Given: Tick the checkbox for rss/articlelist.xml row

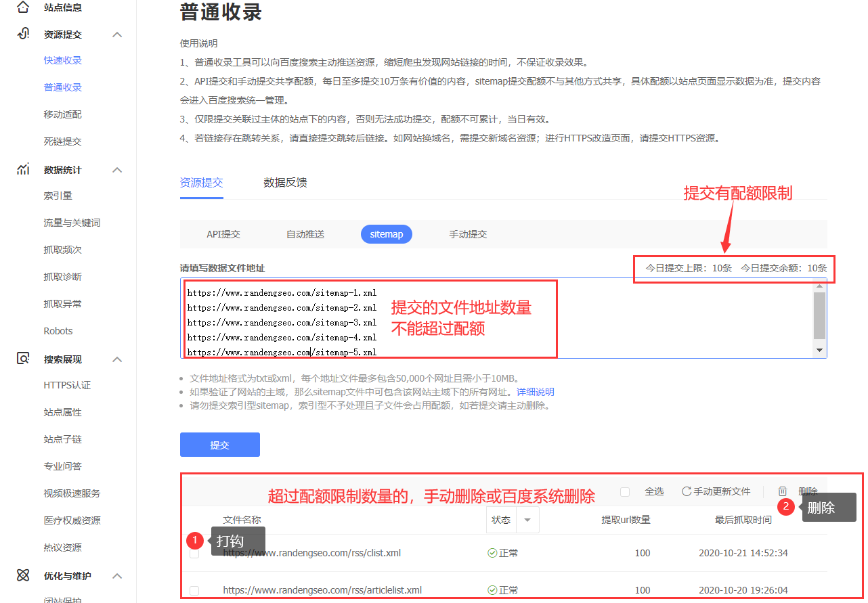Looking at the screenshot, I should (194, 590).
